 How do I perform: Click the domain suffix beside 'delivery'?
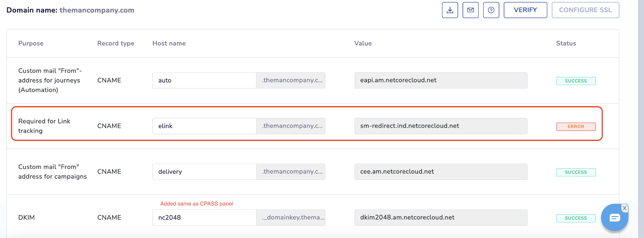pos(291,172)
